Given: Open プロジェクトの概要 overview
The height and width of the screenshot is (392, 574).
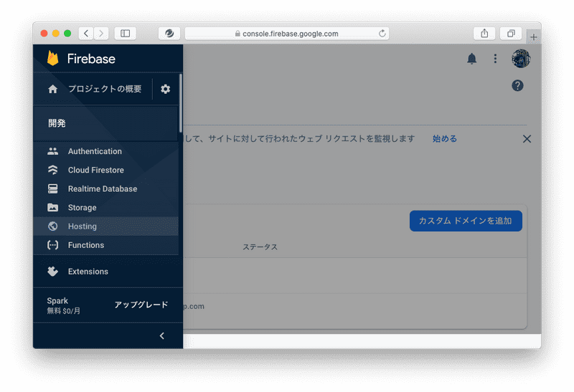Looking at the screenshot, I should click(105, 89).
